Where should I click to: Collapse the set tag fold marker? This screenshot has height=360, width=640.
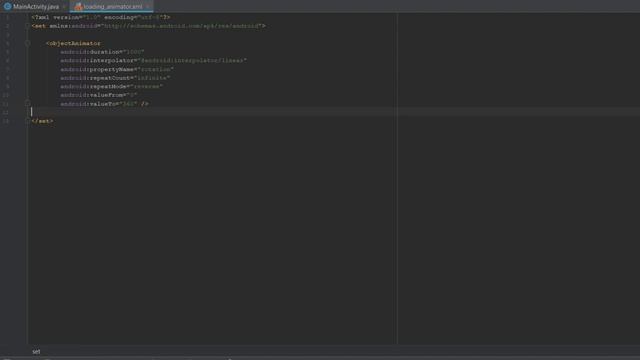coord(28,26)
